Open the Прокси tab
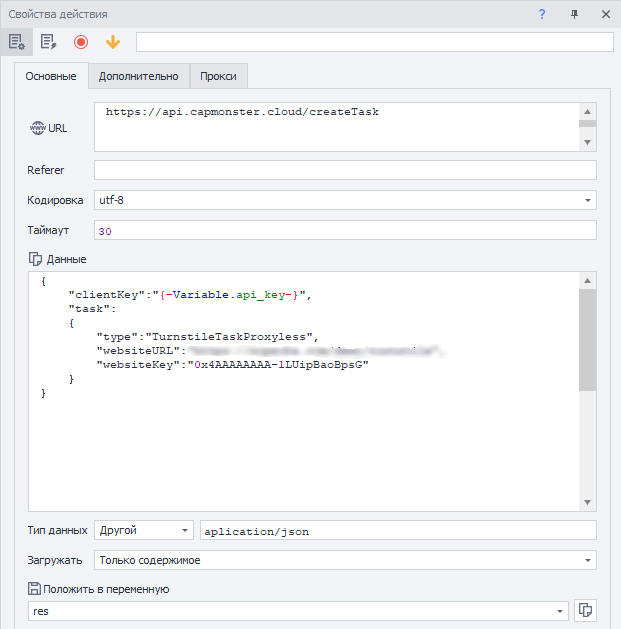The height and width of the screenshot is (629, 621). pyautogui.click(x=218, y=76)
